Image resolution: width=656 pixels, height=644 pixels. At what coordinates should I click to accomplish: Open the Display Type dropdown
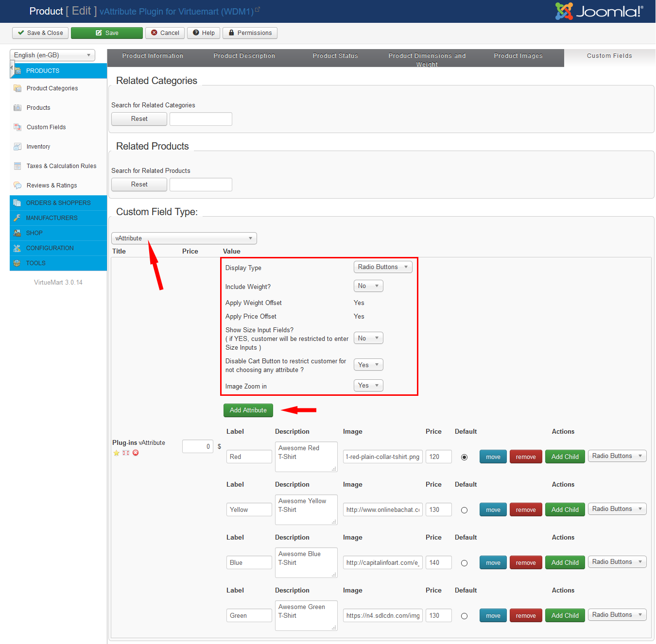tap(383, 267)
